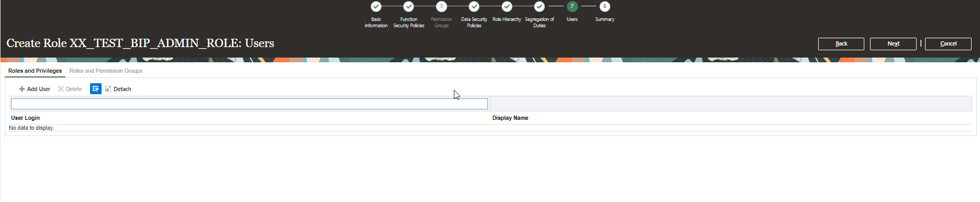Open Segregation of Duties step checkmark

[x=539, y=6]
